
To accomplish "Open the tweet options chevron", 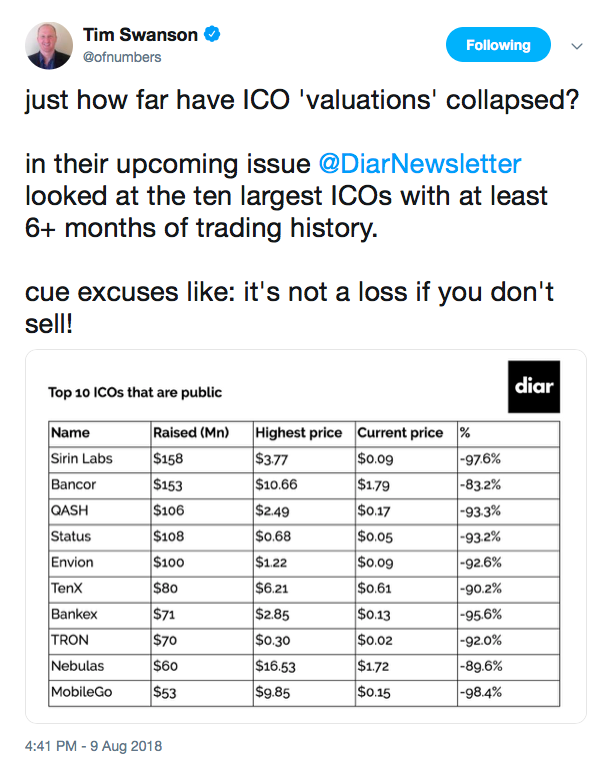I will point(577,46).
